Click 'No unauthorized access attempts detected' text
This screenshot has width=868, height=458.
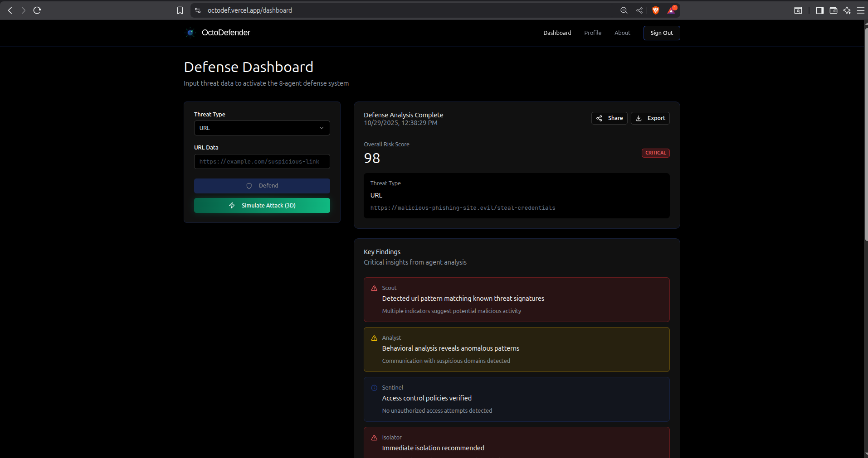(437, 411)
